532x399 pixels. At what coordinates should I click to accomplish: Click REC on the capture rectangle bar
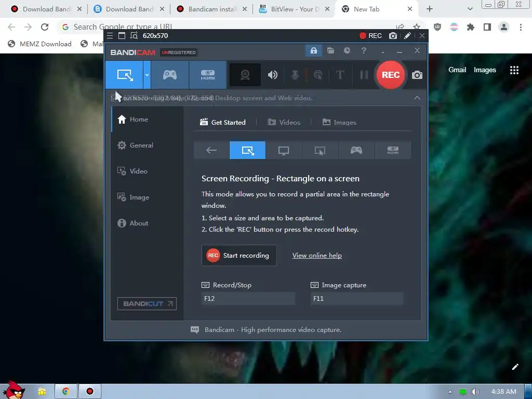pos(370,36)
